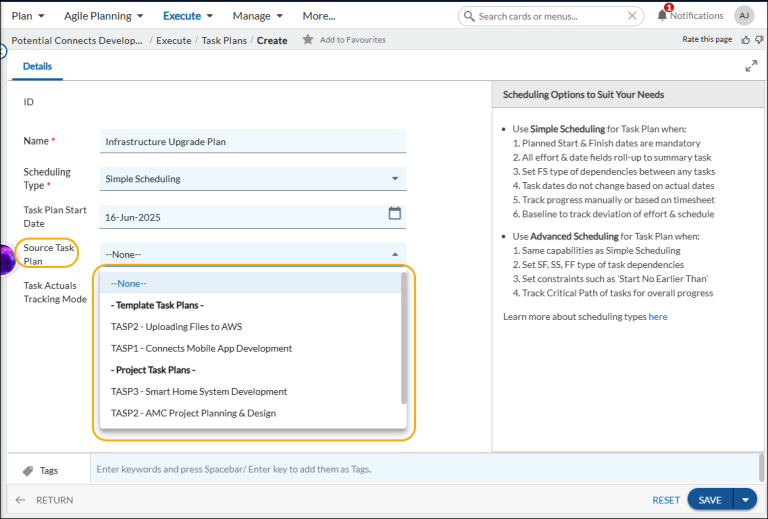Viewport: 768px width, 519px height.
Task: Choose TASP2 - Uploading Files to AWS
Action: (x=251, y=327)
